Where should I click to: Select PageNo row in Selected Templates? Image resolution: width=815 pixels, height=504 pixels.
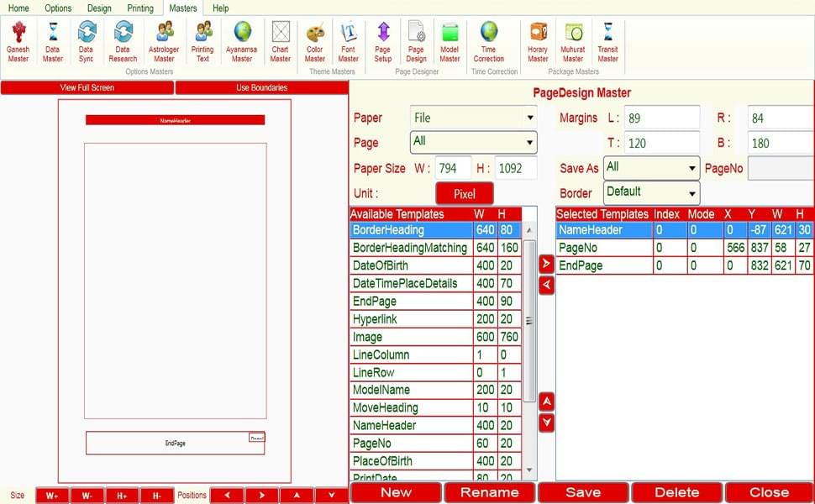point(685,248)
